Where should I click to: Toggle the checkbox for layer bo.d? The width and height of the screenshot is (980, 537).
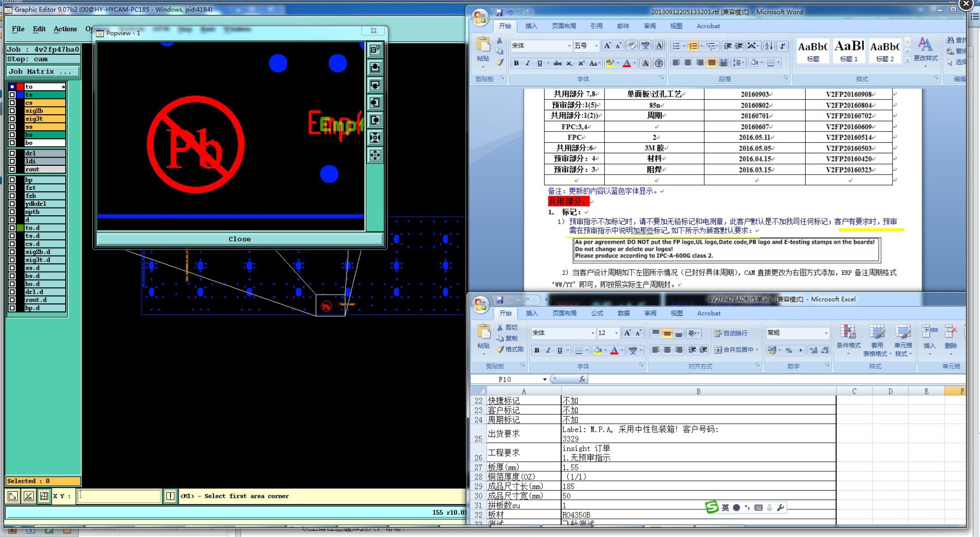[x=12, y=284]
